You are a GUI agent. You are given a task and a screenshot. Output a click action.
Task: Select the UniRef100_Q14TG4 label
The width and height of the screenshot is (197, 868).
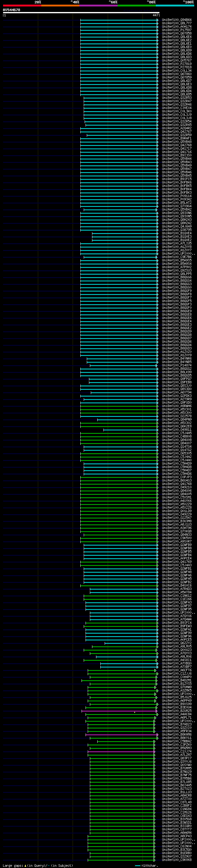point(176,447)
